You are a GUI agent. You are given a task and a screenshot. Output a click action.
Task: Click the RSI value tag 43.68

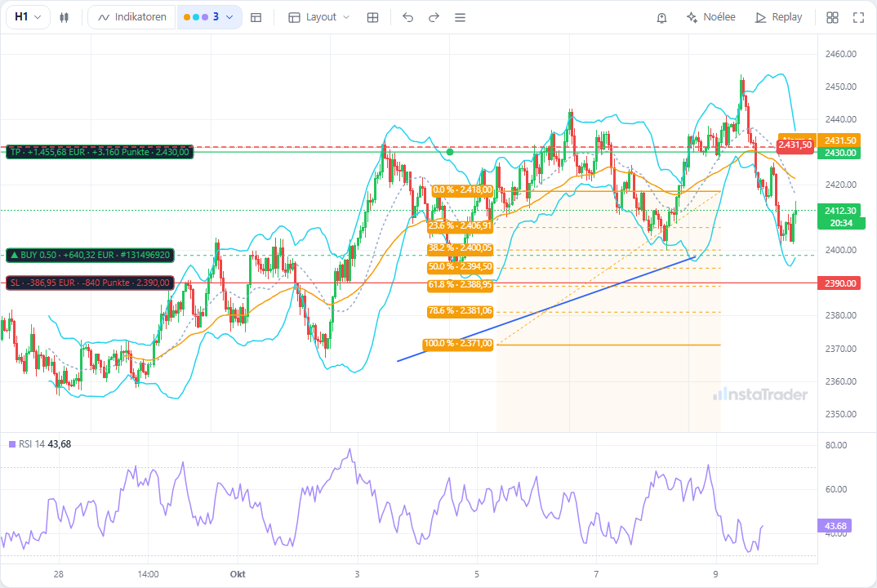coord(835,526)
